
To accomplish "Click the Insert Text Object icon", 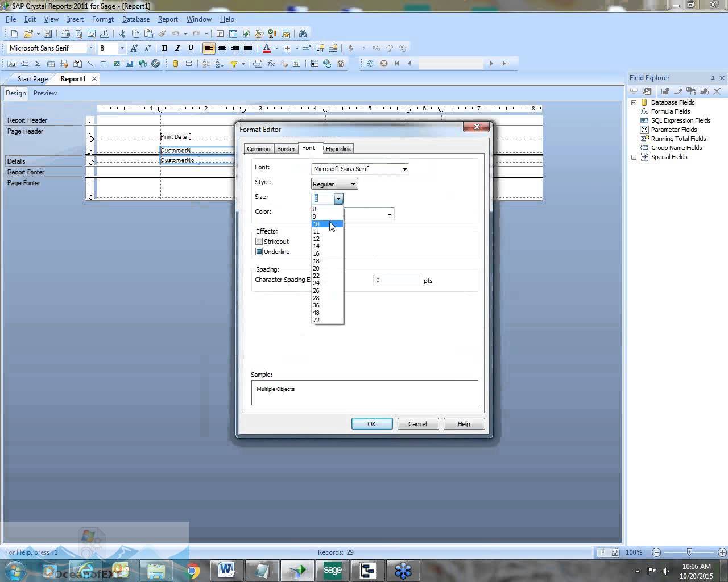I will (x=11, y=64).
